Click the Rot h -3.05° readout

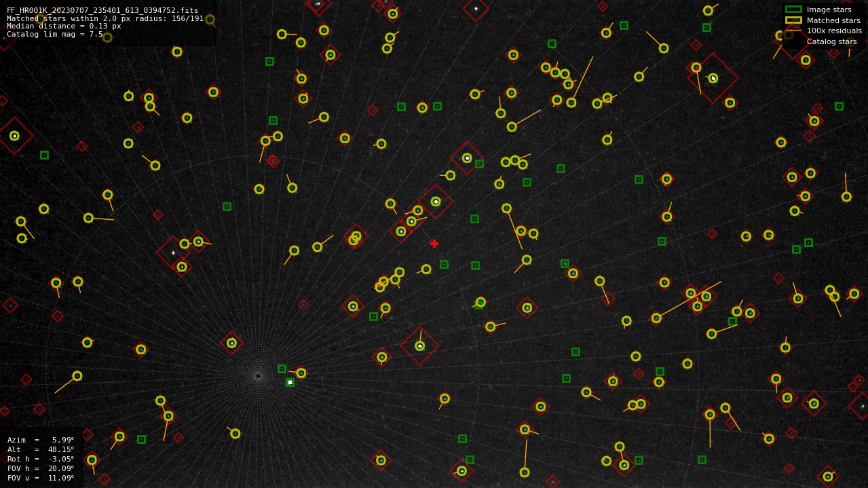(41, 459)
